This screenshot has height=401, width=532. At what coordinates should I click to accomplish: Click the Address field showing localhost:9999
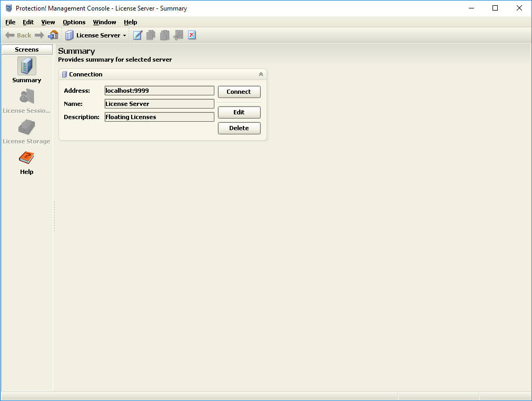point(159,91)
